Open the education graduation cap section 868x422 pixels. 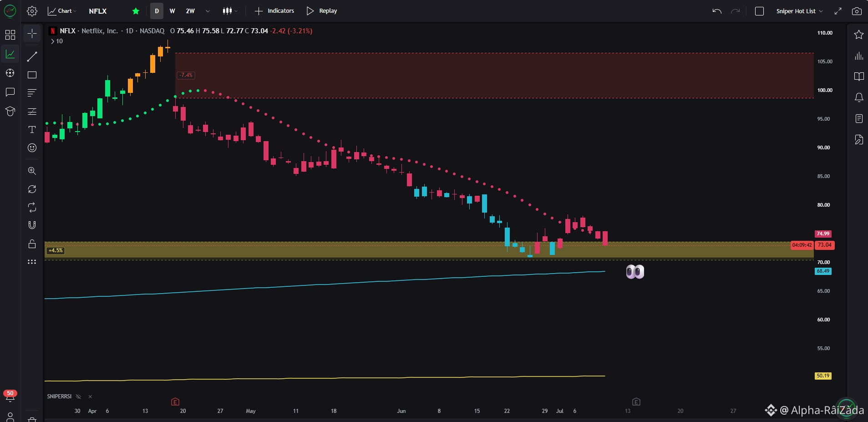click(x=10, y=111)
